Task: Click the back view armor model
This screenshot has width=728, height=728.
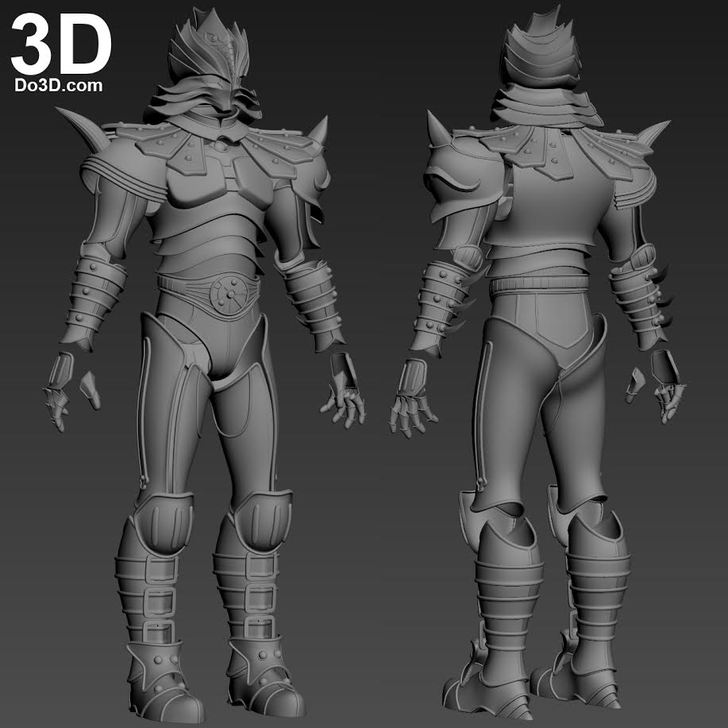Action: click(538, 362)
